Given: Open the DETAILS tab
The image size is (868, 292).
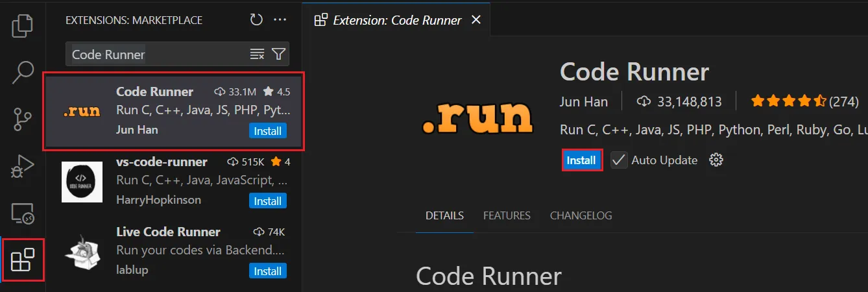Looking at the screenshot, I should point(444,215).
